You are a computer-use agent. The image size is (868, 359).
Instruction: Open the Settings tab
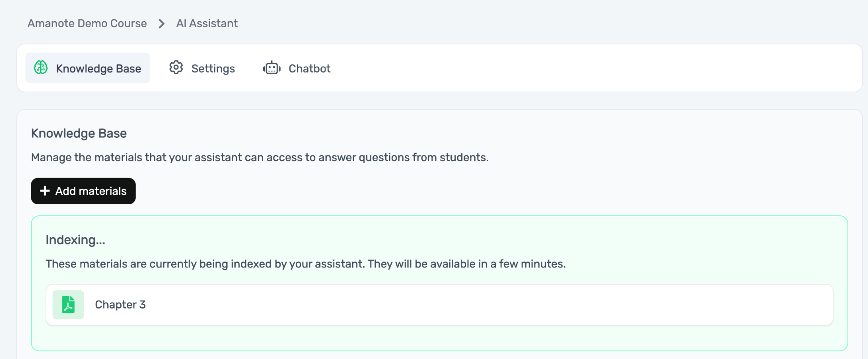tap(213, 68)
